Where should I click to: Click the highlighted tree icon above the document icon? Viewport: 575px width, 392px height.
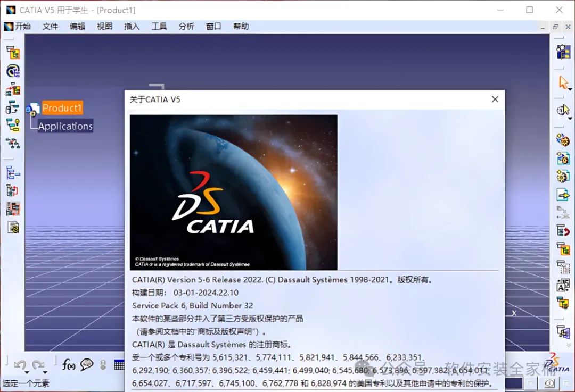[13, 209]
